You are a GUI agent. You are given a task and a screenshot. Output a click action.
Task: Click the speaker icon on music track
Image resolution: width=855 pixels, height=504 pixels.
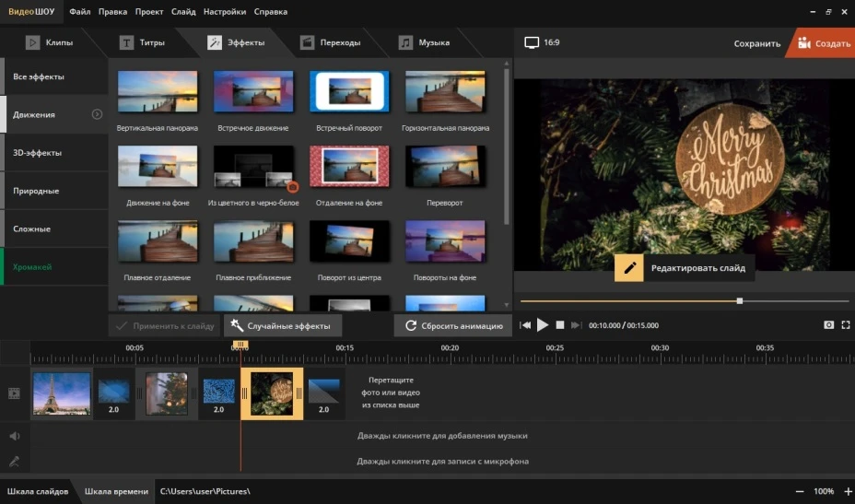point(15,436)
